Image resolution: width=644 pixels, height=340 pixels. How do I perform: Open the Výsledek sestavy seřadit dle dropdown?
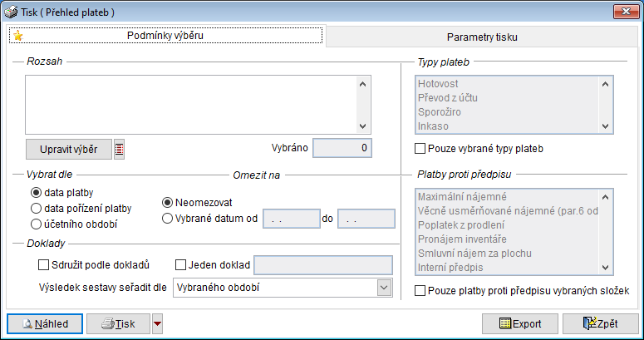tap(383, 288)
